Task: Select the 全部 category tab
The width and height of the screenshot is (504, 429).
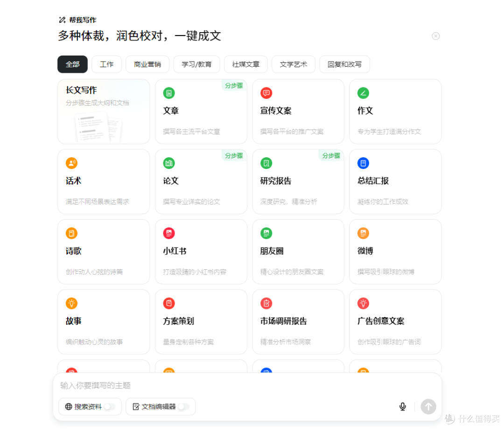Action: coord(73,64)
